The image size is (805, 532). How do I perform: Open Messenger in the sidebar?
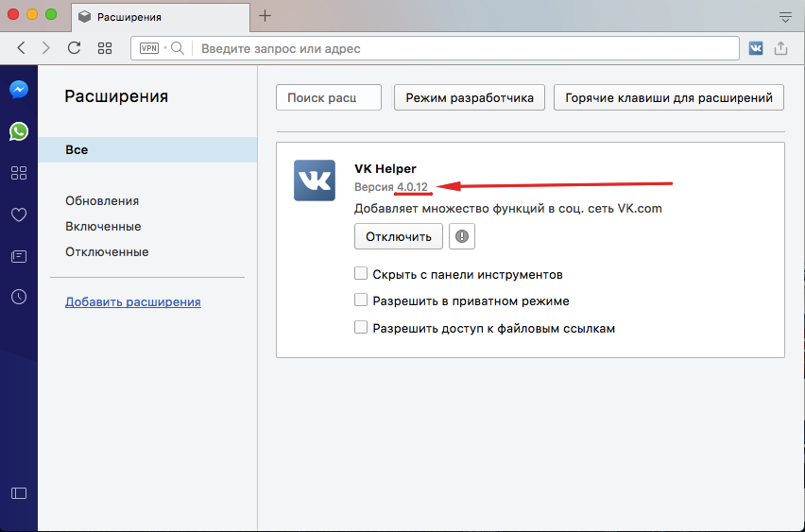click(x=19, y=90)
